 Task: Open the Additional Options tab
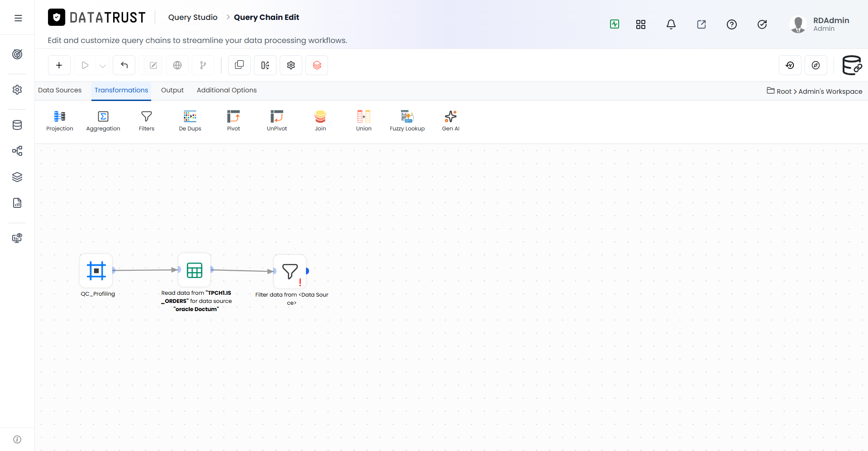point(227,90)
